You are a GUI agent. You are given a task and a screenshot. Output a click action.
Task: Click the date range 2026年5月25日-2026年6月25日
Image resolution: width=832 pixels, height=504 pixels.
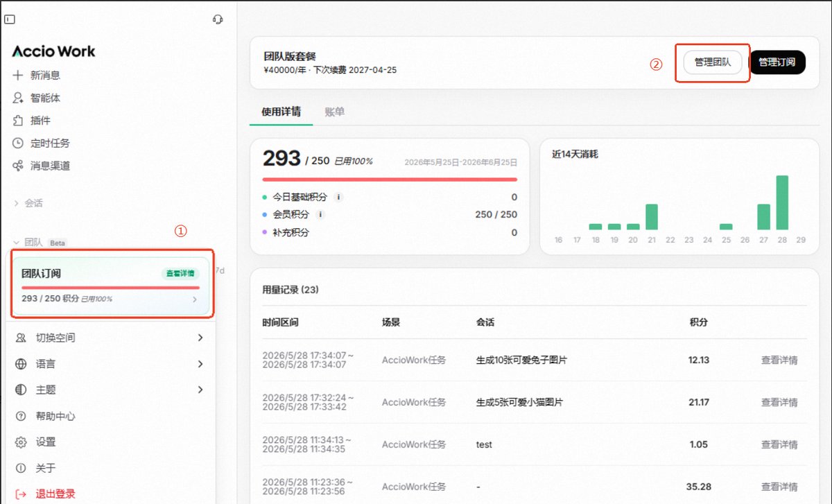460,162
